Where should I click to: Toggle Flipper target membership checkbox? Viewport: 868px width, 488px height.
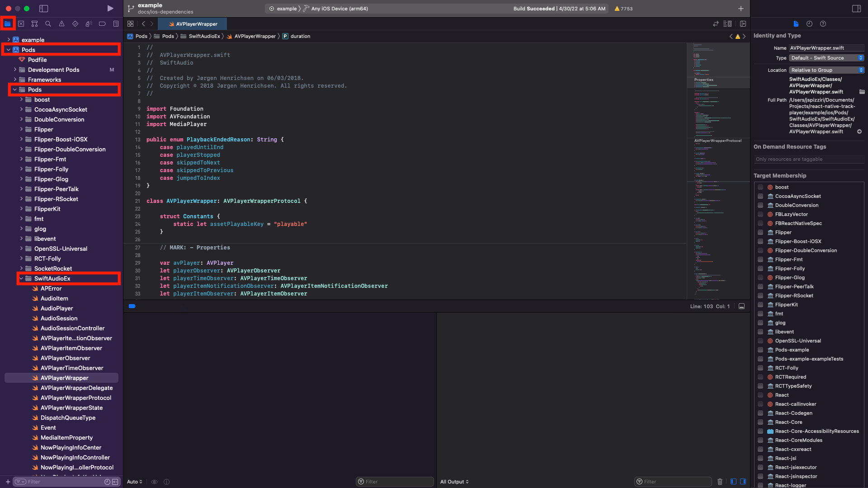pyautogui.click(x=760, y=232)
